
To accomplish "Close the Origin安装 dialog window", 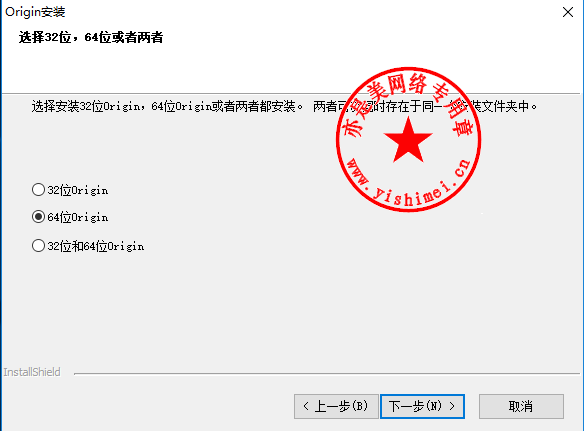I will [x=568, y=12].
